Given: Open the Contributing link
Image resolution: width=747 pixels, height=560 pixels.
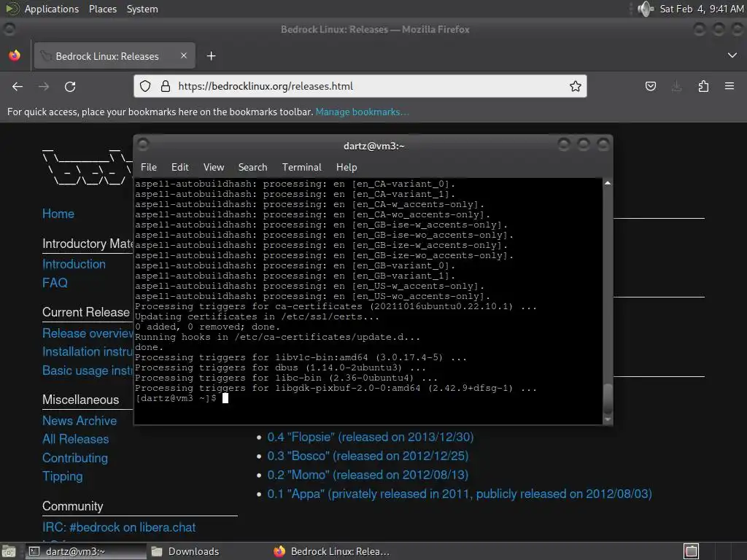Looking at the screenshot, I should coord(75,458).
